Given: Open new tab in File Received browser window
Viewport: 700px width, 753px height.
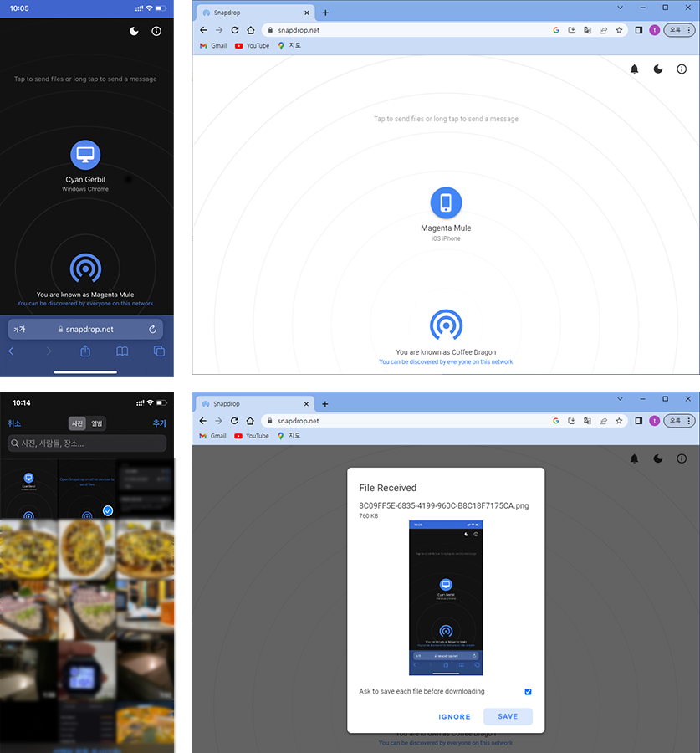Looking at the screenshot, I should coord(325,404).
